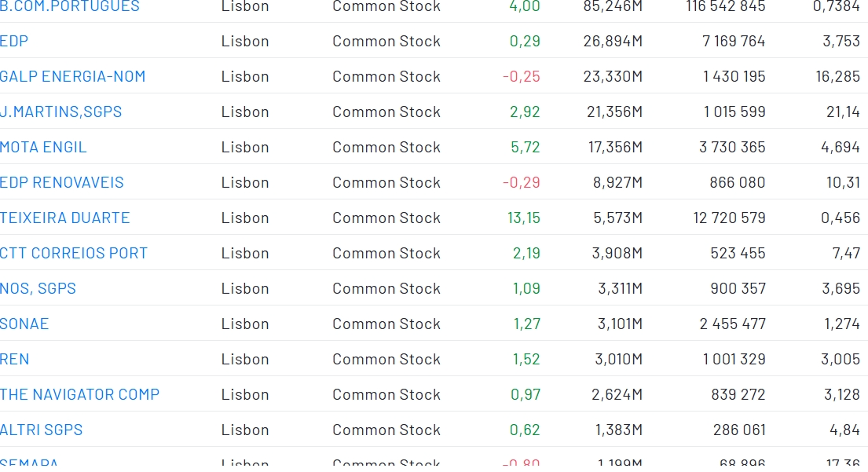Open the SONAE stock link
This screenshot has height=472, width=868.
pos(24,324)
